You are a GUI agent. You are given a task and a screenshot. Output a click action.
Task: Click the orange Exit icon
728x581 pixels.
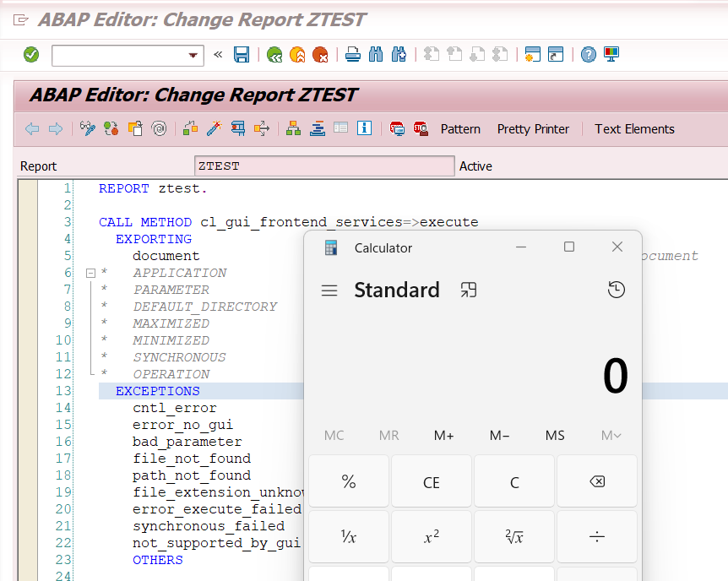coord(297,55)
